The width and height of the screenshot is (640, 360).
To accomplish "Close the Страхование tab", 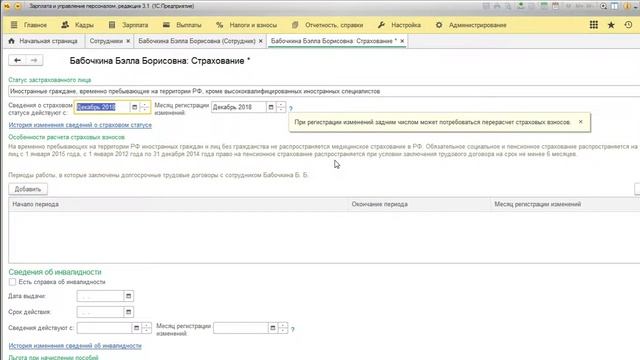I will coord(402,41).
